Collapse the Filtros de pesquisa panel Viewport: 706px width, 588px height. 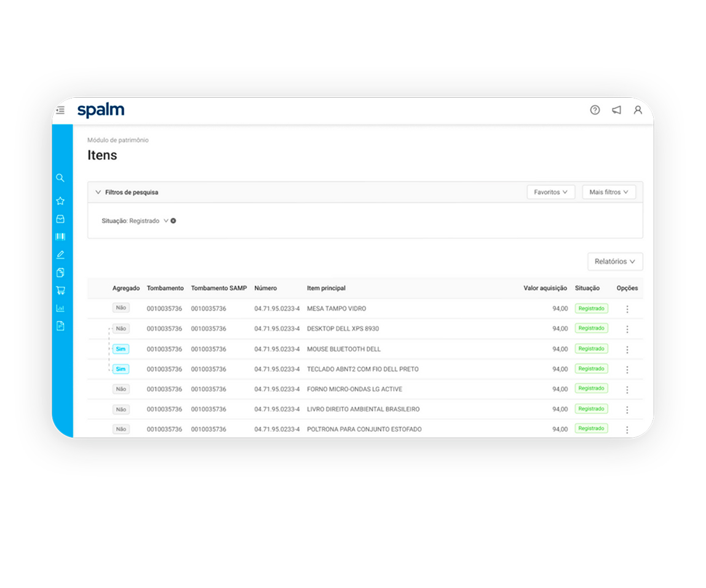[98, 193]
